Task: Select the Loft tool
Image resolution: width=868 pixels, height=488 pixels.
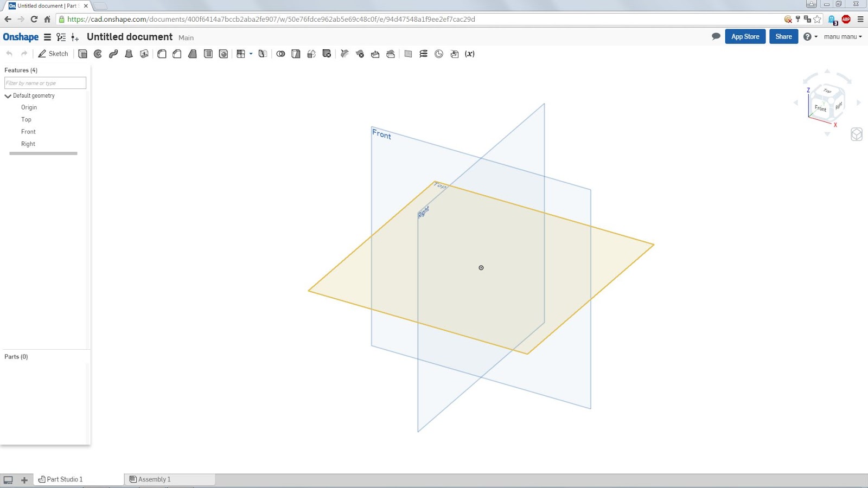Action: (128, 54)
